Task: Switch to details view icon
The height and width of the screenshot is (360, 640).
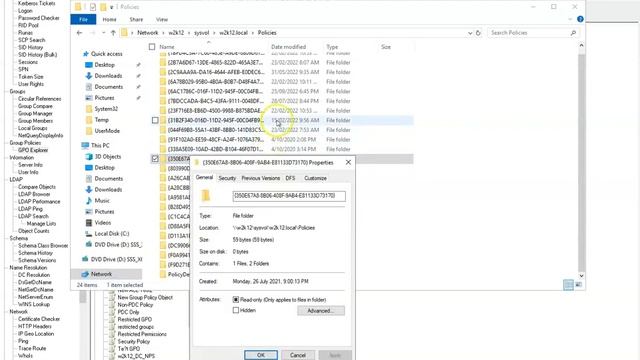Action: (568, 284)
